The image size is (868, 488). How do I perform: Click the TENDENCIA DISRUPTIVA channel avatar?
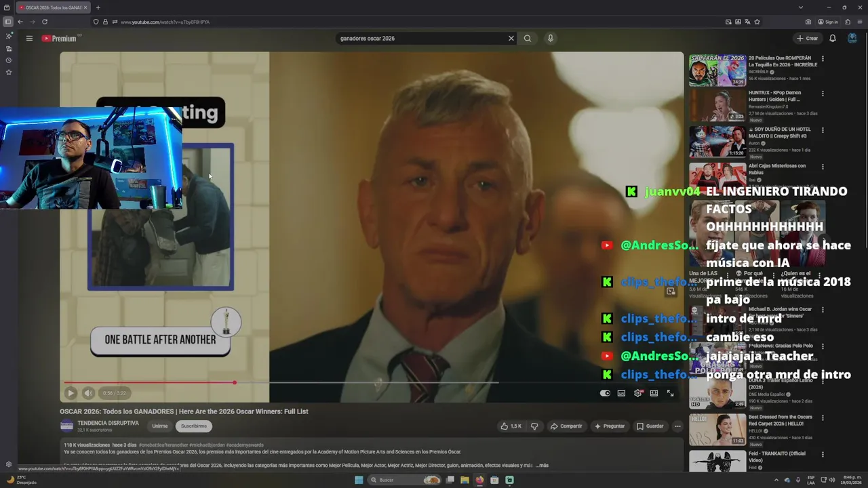click(66, 426)
